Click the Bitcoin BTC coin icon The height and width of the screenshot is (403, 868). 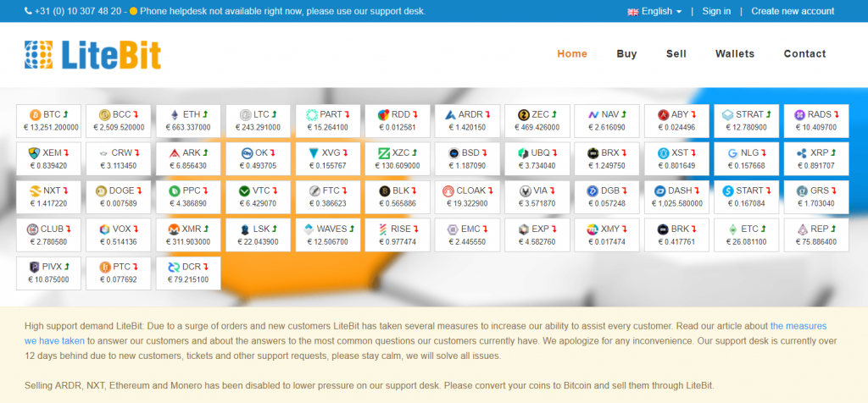coord(36,115)
